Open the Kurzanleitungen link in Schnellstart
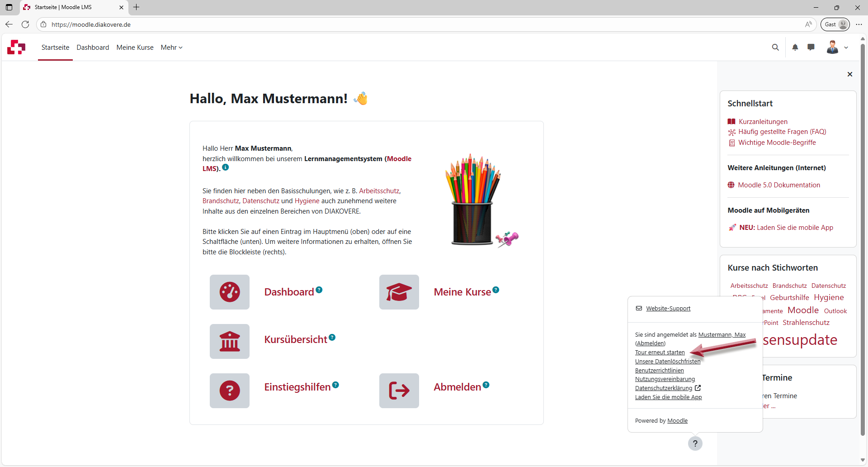The image size is (868, 467). tap(763, 122)
